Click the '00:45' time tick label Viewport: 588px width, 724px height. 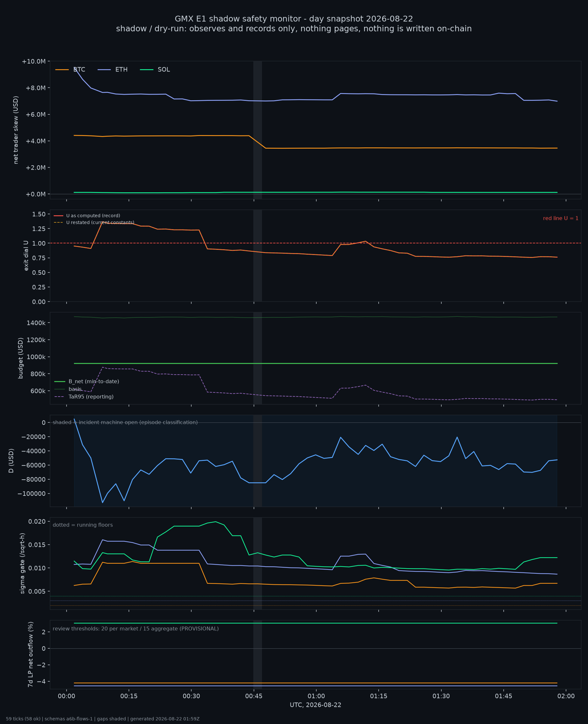254,697
